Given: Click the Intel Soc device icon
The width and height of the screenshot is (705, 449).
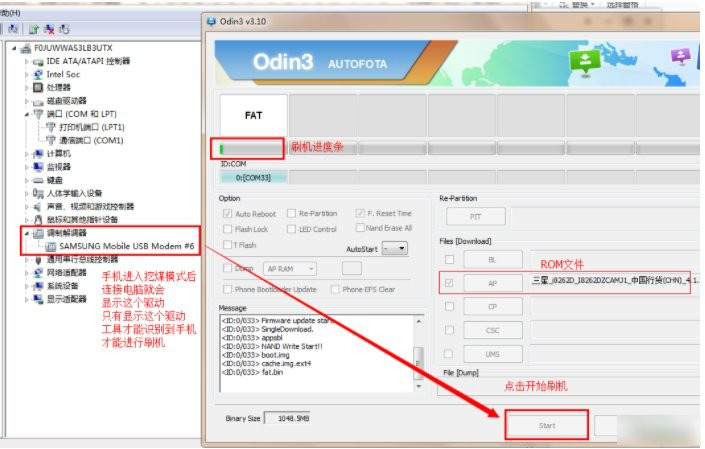Looking at the screenshot, I should tap(38, 74).
